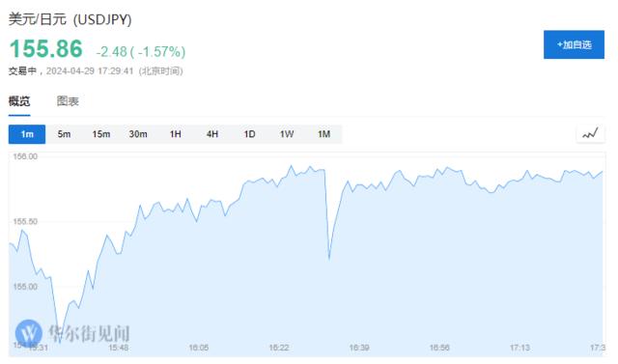
Task: Switch to the 5m interval
Action: (64, 134)
